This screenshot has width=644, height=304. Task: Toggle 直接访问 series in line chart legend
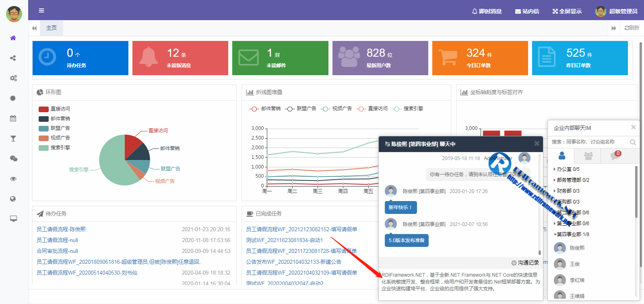click(372, 109)
